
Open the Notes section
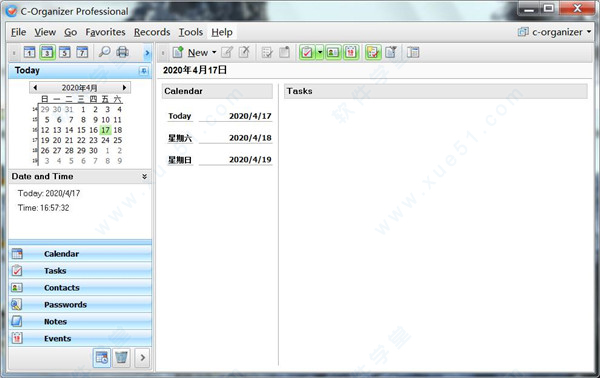80,321
